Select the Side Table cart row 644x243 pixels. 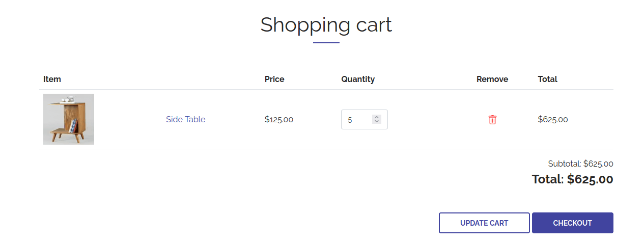point(326,119)
